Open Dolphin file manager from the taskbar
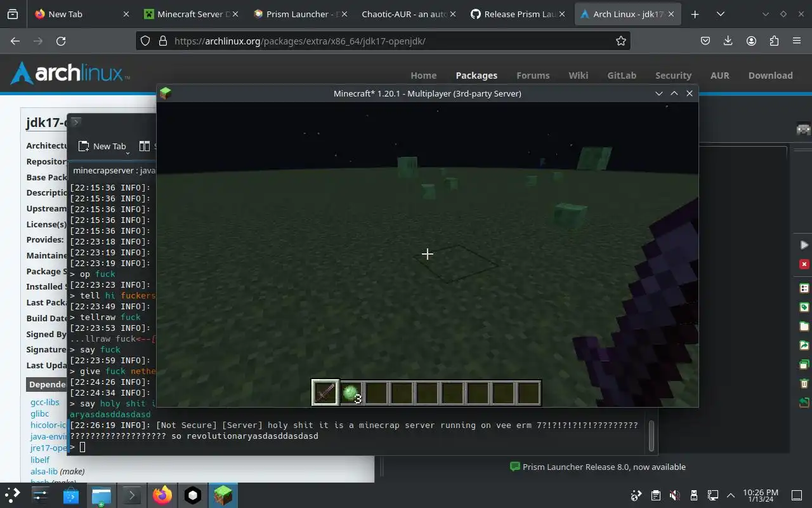Image resolution: width=812 pixels, height=508 pixels. pos(101,495)
